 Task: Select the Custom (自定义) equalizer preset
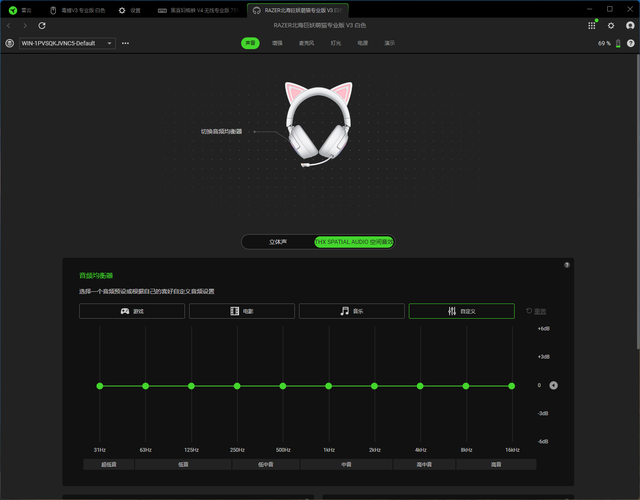[x=462, y=311]
